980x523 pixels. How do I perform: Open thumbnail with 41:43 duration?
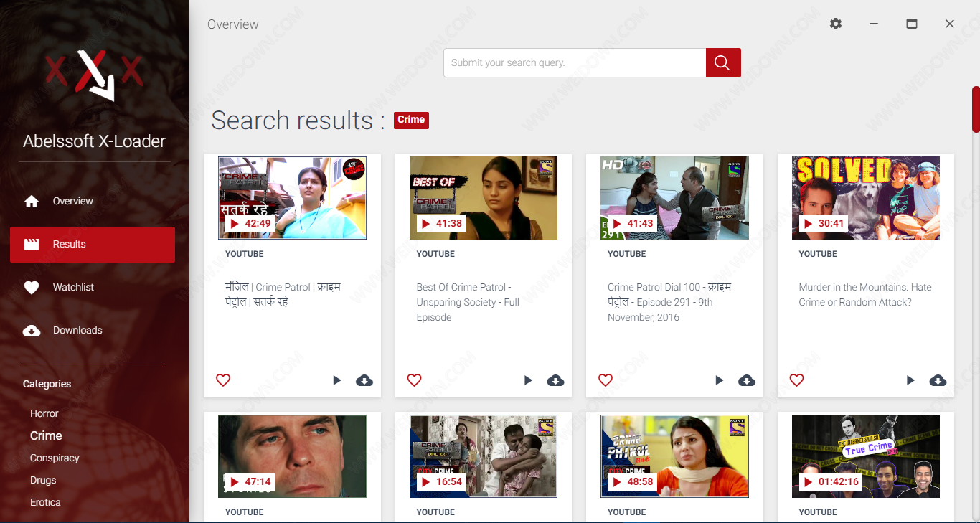674,198
